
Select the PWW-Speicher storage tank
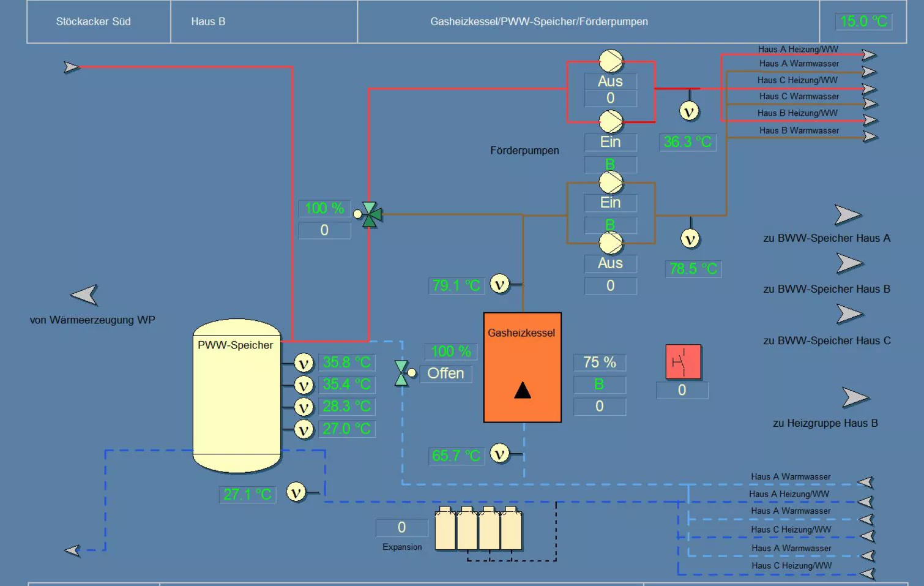click(237, 396)
